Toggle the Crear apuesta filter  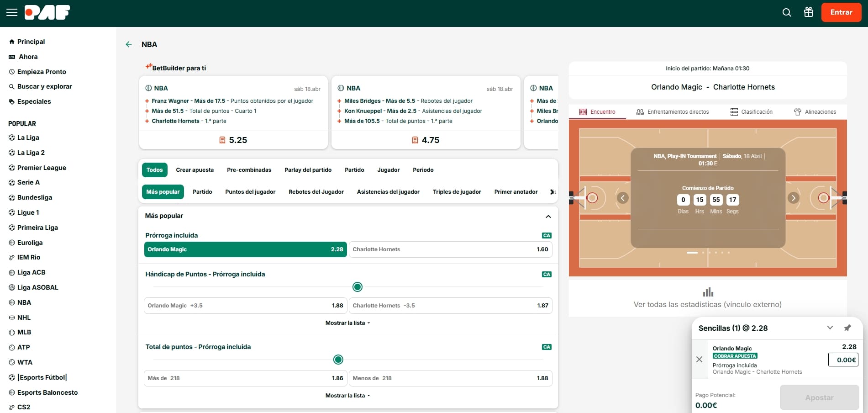[x=195, y=169]
